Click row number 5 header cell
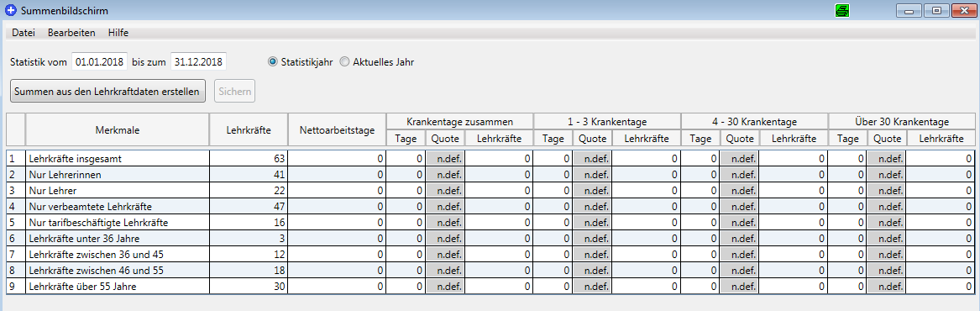The width and height of the screenshot is (980, 311). pyautogui.click(x=16, y=222)
